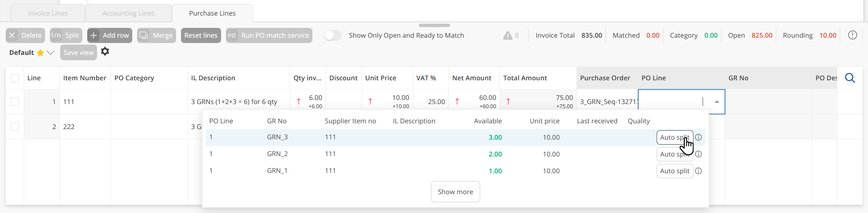
Task: Click Run PO match service button
Action: [x=269, y=36]
